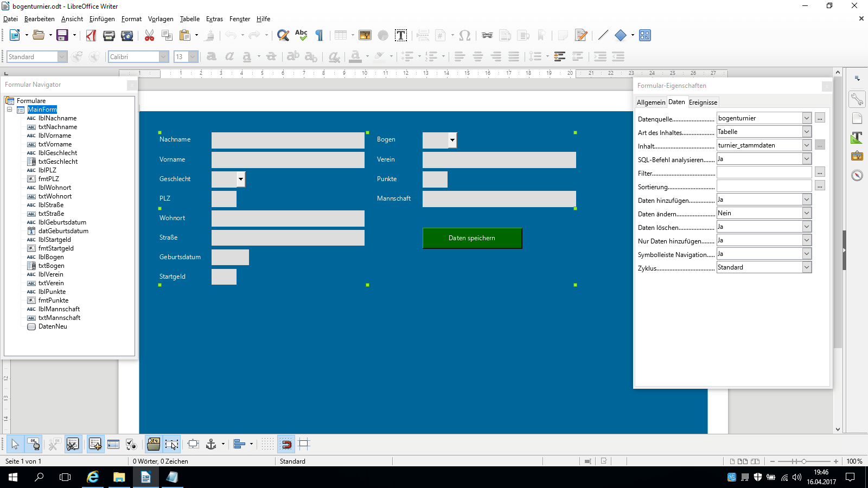Toggle formatting marks pilcrow
This screenshot has width=868, height=488.
coord(320,36)
